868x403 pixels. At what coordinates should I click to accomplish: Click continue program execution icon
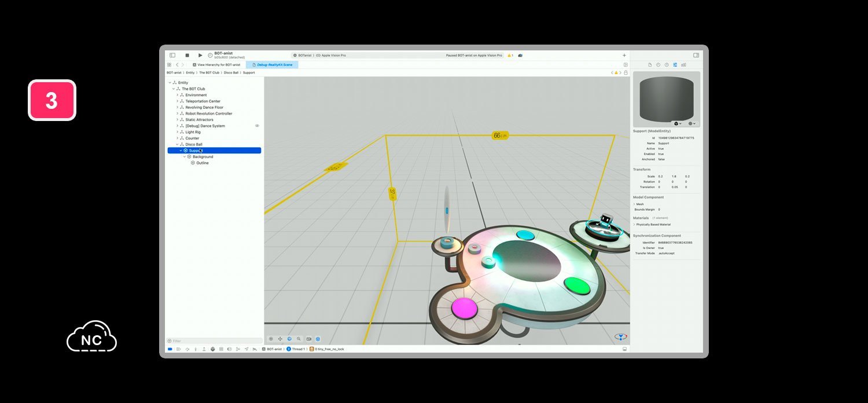pyautogui.click(x=179, y=349)
